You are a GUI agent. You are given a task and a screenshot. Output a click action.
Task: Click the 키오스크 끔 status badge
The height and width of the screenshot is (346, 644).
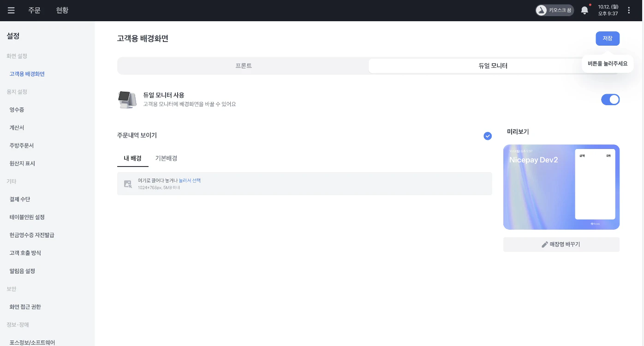point(555,10)
